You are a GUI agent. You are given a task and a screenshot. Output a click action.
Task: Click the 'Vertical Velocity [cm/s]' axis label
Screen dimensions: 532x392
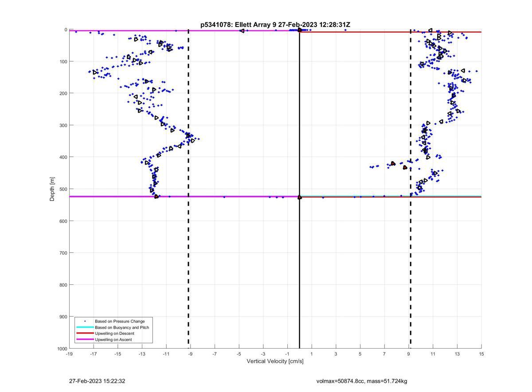[x=275, y=361]
